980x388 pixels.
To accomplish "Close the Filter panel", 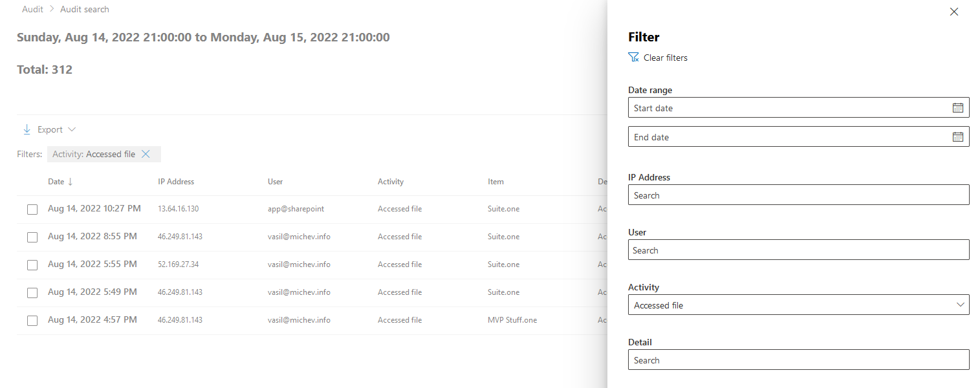I will pyautogui.click(x=953, y=12).
